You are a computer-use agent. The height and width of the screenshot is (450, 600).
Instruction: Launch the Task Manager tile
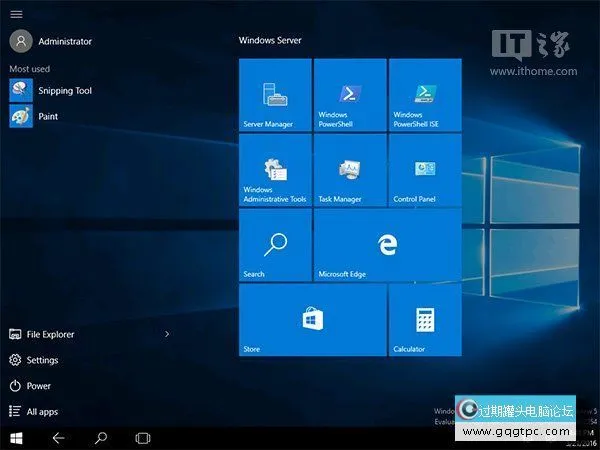[350, 170]
